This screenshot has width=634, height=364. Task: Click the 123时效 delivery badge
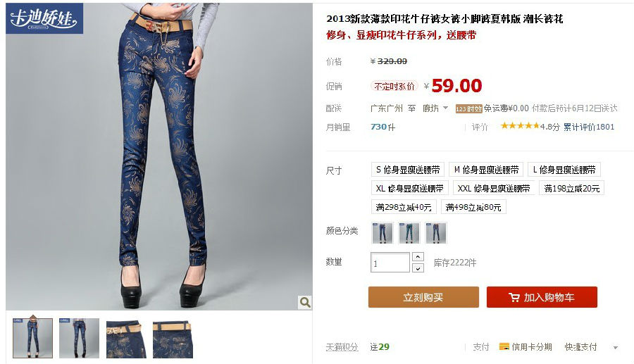tap(468, 108)
